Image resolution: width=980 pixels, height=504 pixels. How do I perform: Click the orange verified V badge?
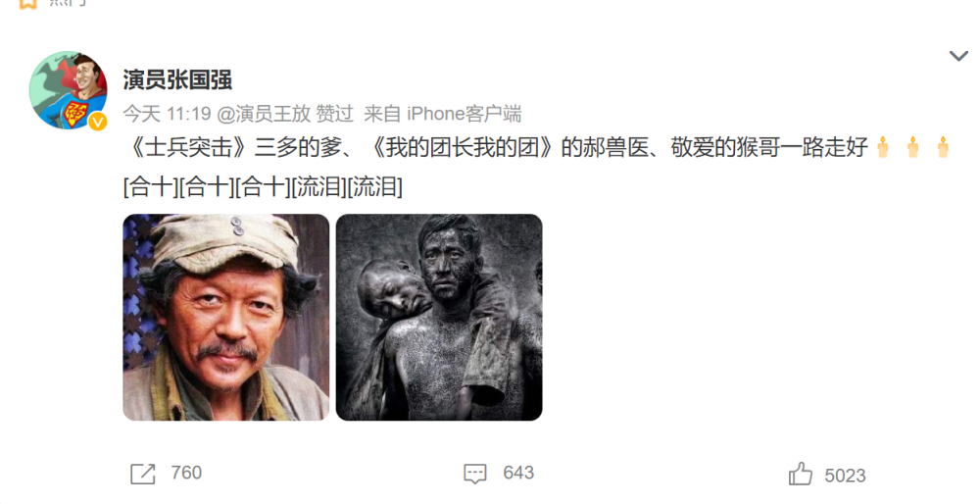(x=97, y=122)
